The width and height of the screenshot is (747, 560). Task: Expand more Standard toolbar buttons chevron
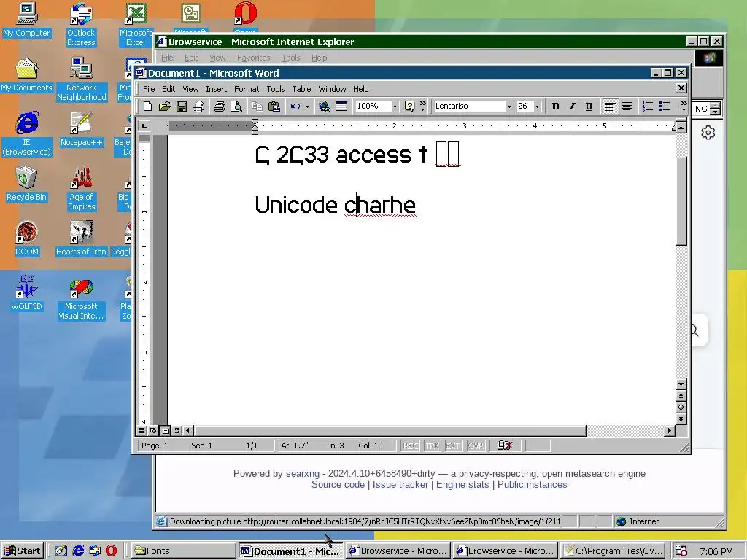(x=422, y=106)
